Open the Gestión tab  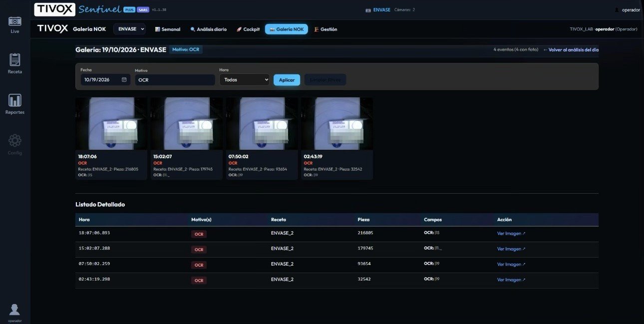tap(326, 29)
